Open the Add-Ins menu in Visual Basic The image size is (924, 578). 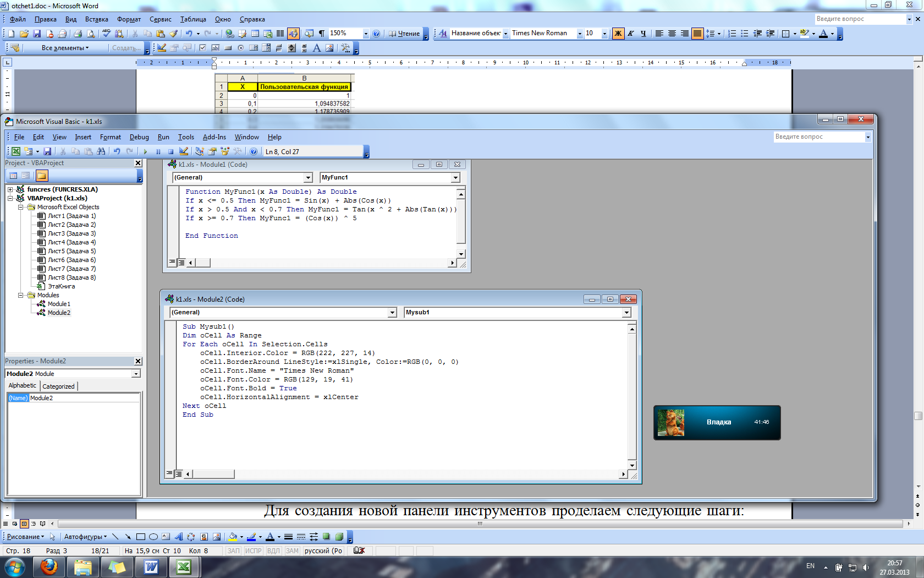coord(215,137)
